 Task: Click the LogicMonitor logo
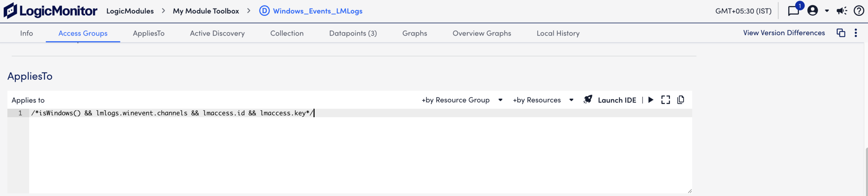pyautogui.click(x=50, y=11)
